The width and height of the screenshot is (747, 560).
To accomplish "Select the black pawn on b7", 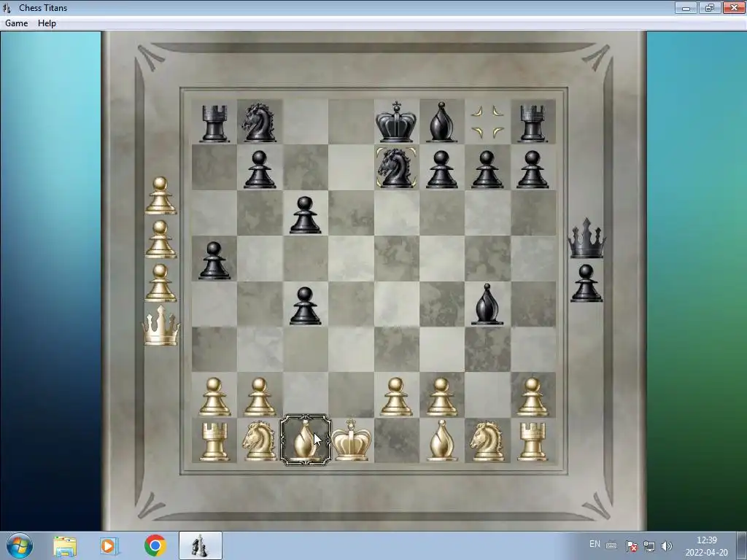I will tap(260, 169).
